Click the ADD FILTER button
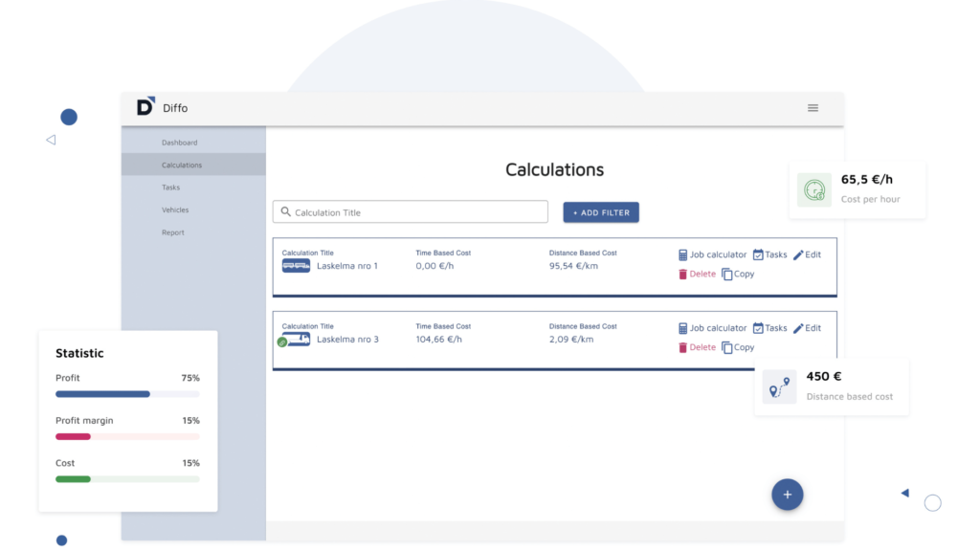Screen dimensions: 980x551 (x=601, y=212)
